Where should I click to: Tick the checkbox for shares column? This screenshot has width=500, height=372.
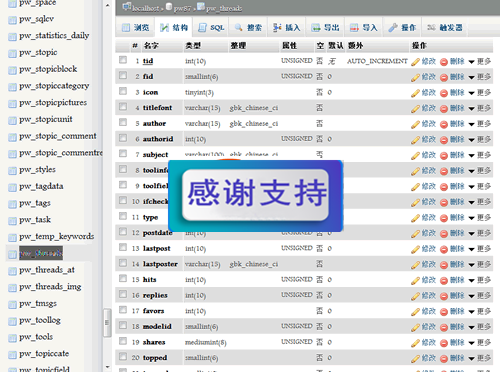(x=123, y=341)
